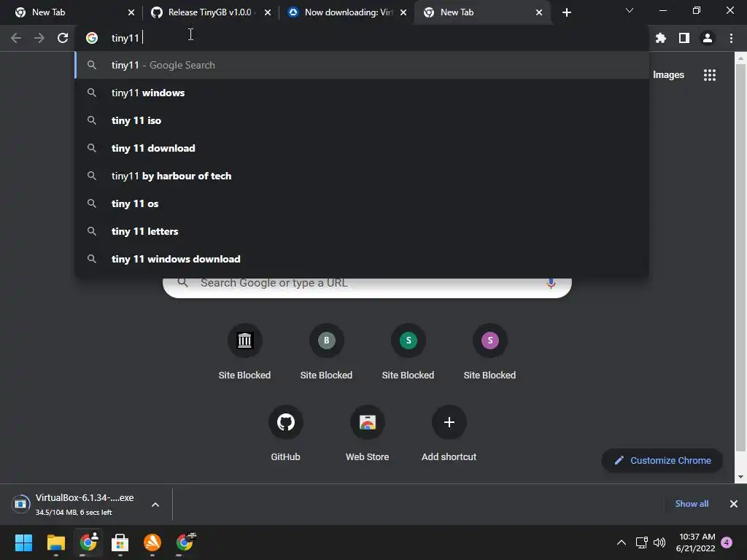Click the volume icon in system tray
The image size is (747, 560).
tap(659, 542)
